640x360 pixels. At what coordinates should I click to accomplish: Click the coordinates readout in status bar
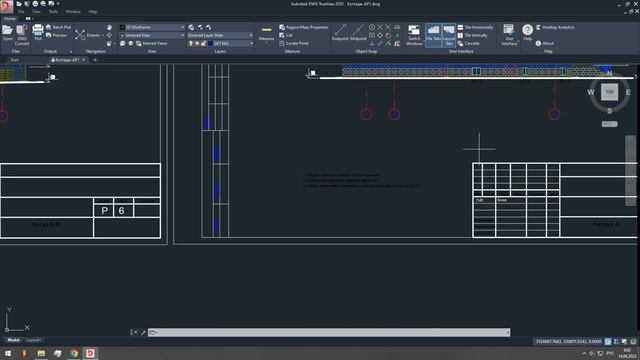pyautogui.click(x=568, y=341)
